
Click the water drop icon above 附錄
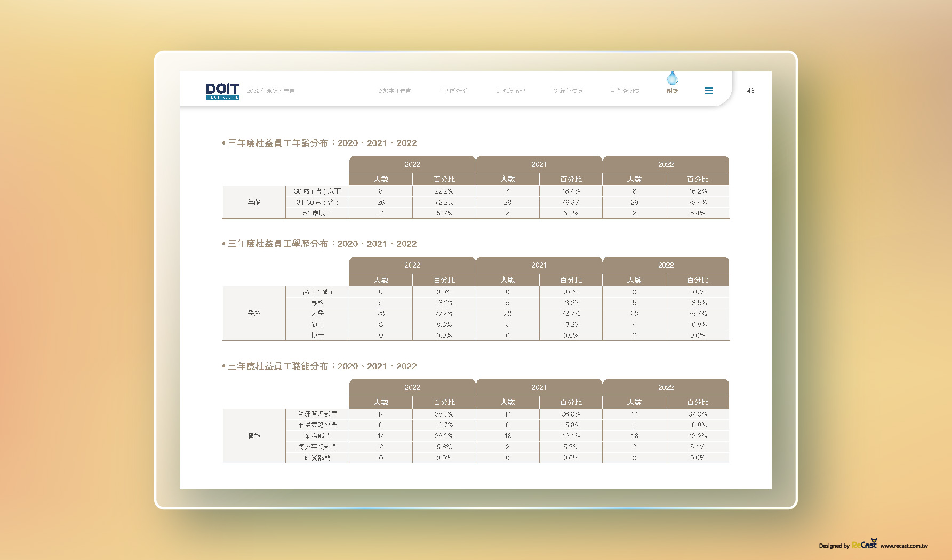coord(672,78)
